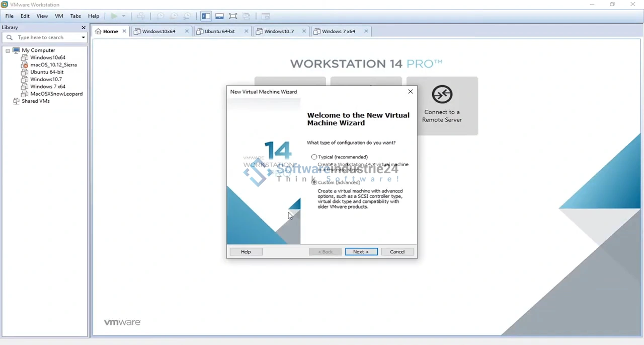644x345 pixels.
Task: Click the Shared VMs item
Action: (36, 101)
